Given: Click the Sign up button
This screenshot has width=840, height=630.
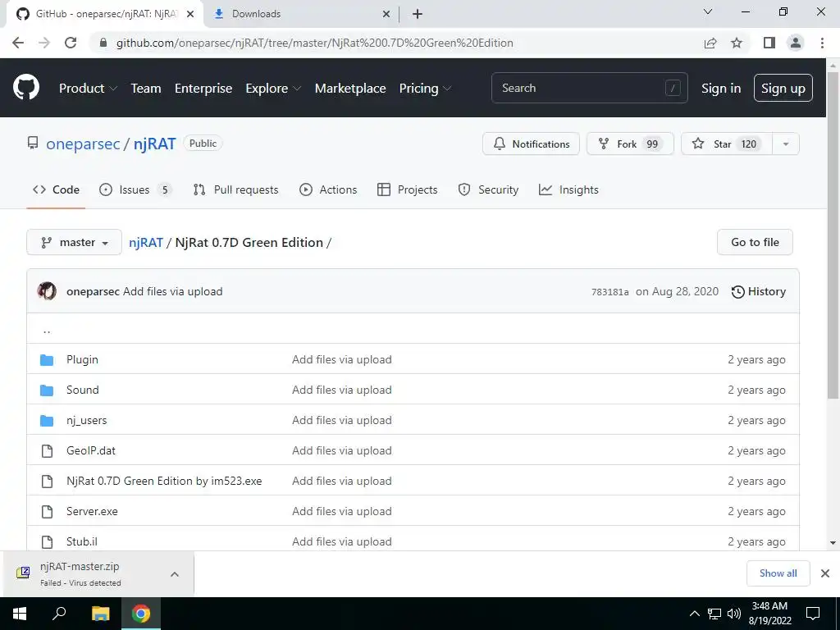Looking at the screenshot, I should coord(783,89).
